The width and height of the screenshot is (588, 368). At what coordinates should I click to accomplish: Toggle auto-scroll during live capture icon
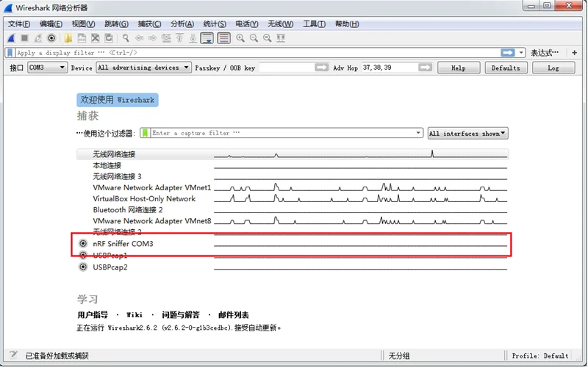[x=207, y=38]
